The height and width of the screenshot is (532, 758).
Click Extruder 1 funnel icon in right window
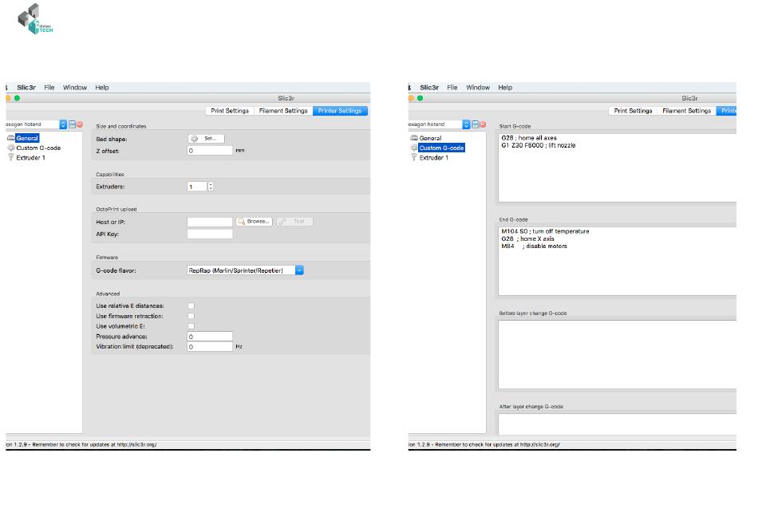414,157
